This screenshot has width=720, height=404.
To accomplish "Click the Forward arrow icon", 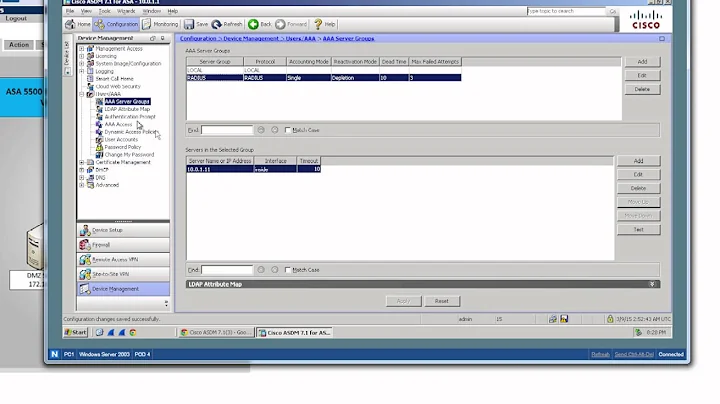I will [280, 24].
